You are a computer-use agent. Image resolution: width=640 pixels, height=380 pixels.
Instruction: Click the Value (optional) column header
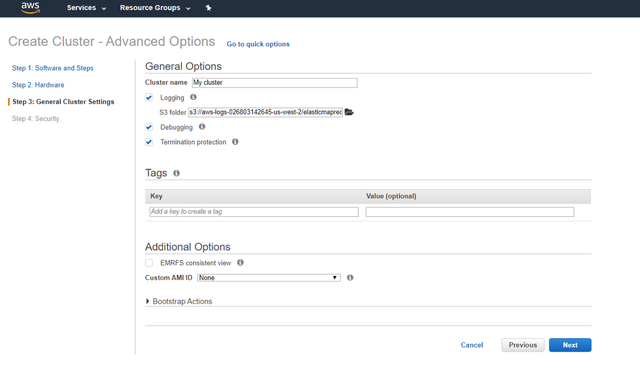tap(469, 196)
